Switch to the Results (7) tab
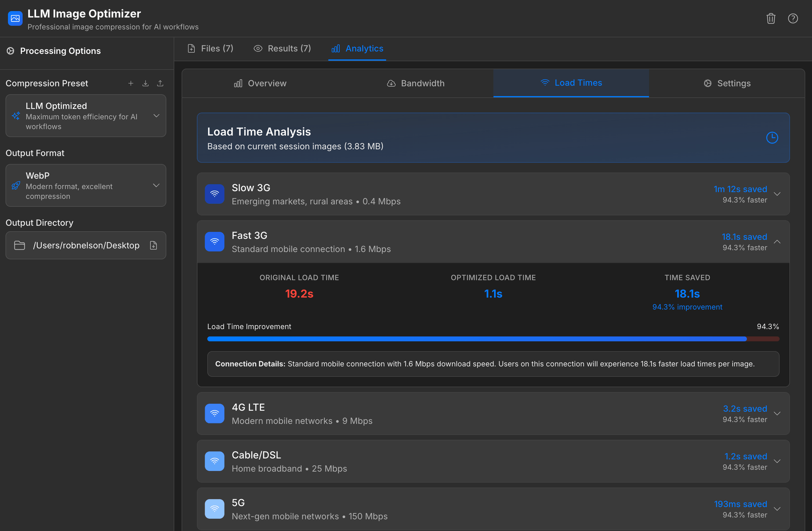 click(282, 48)
